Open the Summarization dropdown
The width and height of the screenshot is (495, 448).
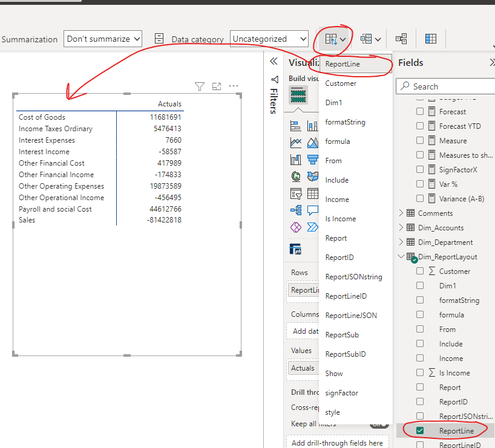(x=102, y=39)
